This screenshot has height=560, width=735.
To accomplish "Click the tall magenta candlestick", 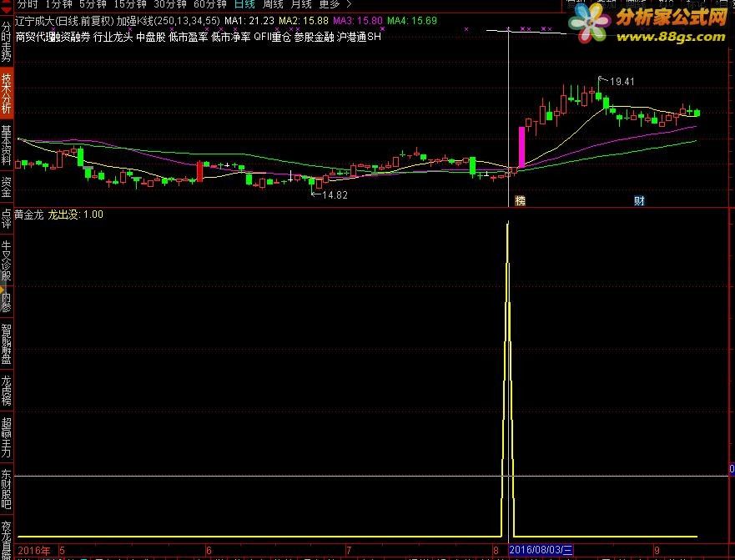I will tap(521, 147).
